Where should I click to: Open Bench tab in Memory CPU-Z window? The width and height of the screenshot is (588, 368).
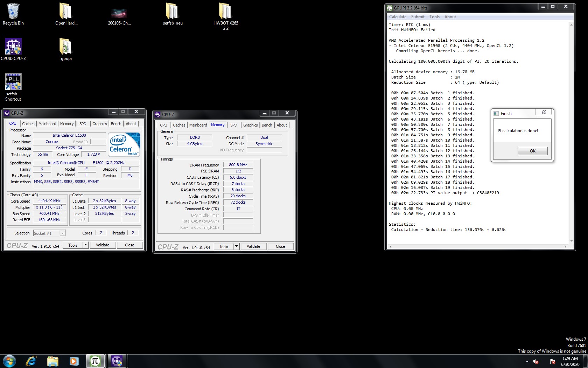(x=267, y=125)
